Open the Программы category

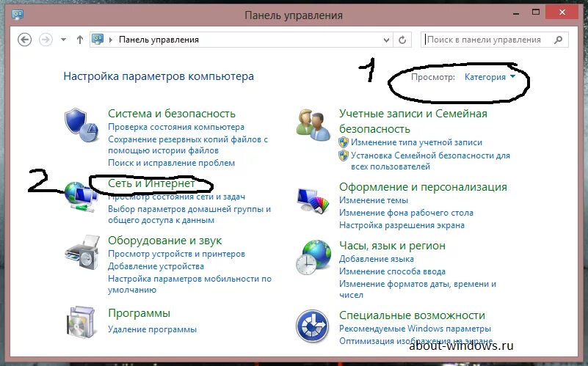[x=139, y=313]
